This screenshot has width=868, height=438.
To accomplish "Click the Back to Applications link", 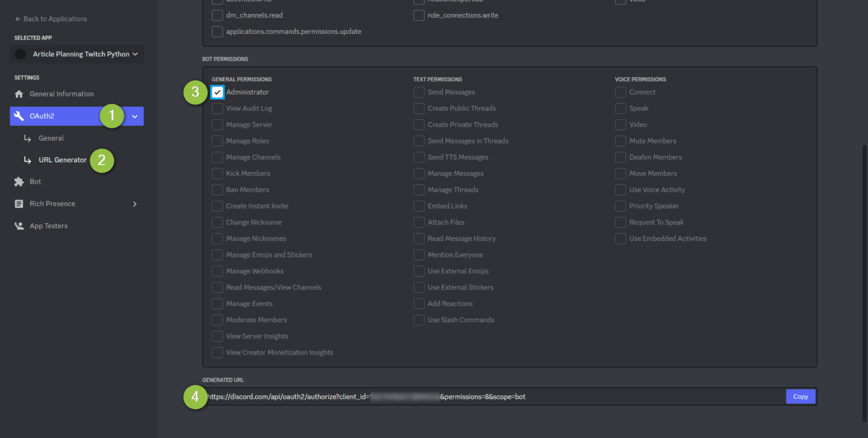I will (51, 19).
